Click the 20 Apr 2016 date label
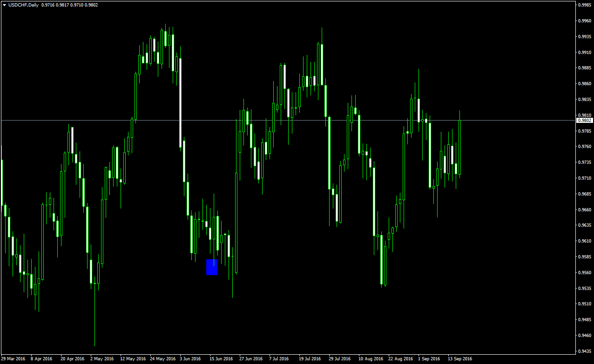This screenshot has width=594, height=364. (x=73, y=359)
